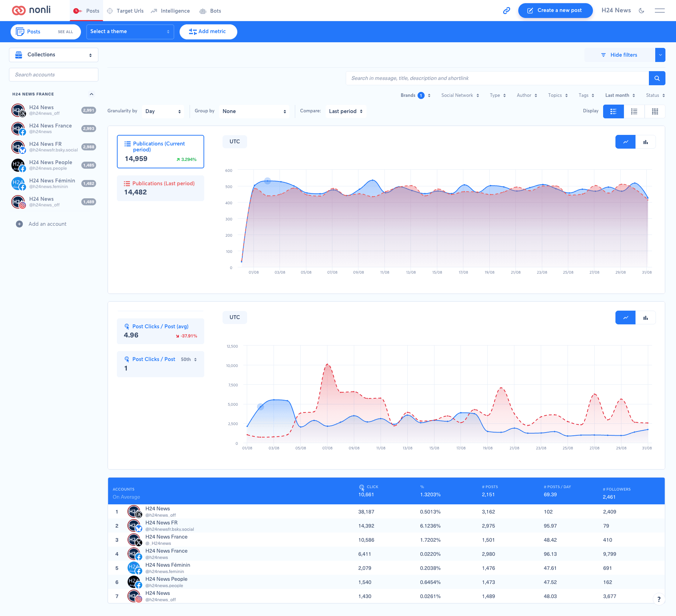Select H24 News Instagram avatar in sidebar

(18, 202)
